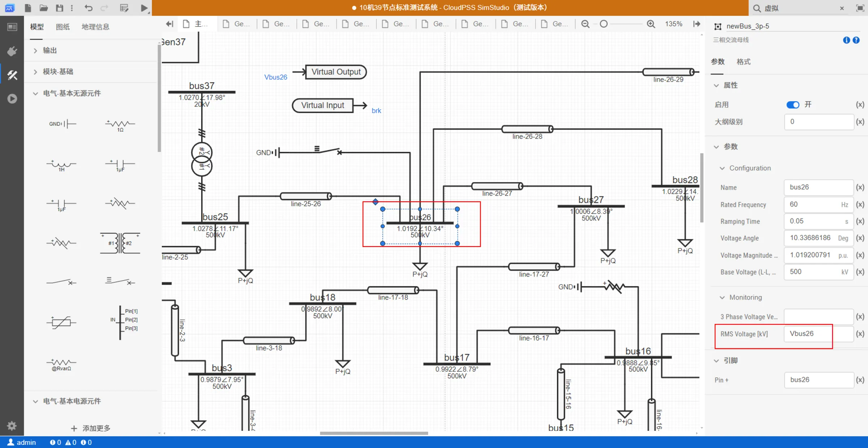The height and width of the screenshot is (448, 868).
Task: Switch to the 格式 tab in properties
Action: point(743,62)
